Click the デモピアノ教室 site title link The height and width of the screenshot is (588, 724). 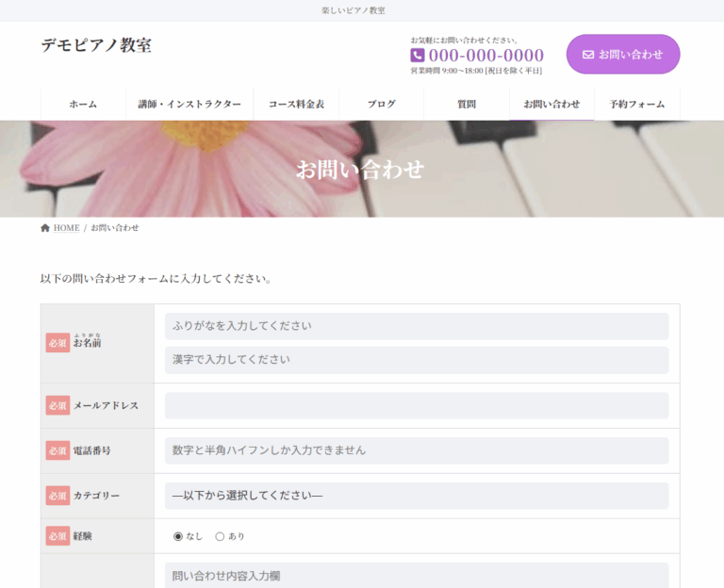(x=96, y=45)
